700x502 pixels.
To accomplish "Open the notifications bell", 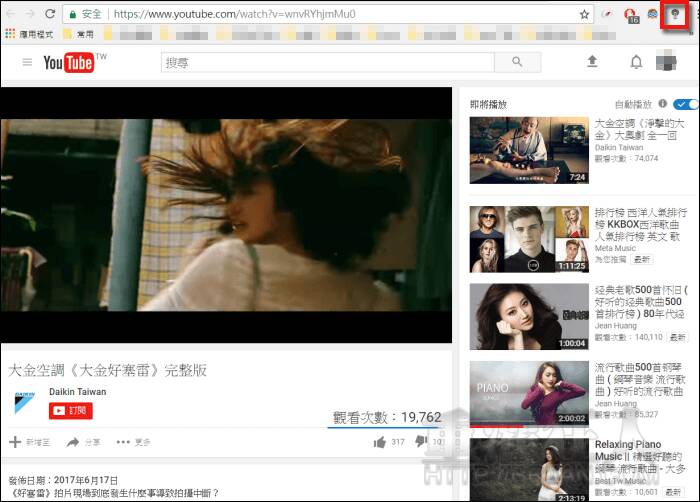I will point(636,62).
